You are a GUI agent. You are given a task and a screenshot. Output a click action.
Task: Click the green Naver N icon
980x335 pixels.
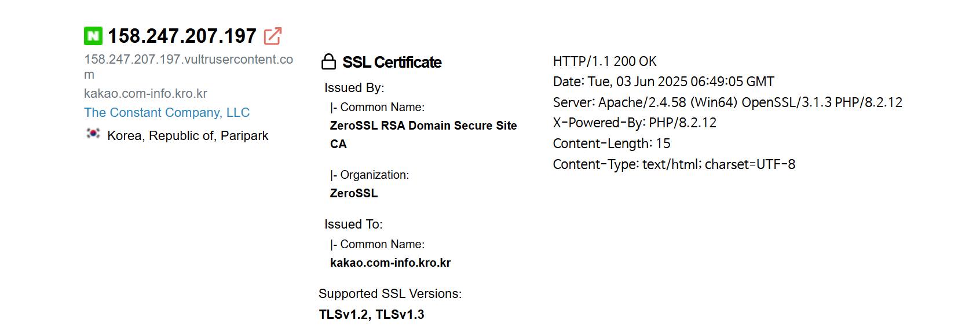(93, 36)
